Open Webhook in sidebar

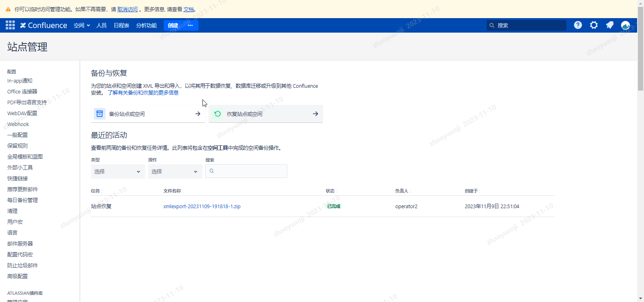tap(18, 124)
